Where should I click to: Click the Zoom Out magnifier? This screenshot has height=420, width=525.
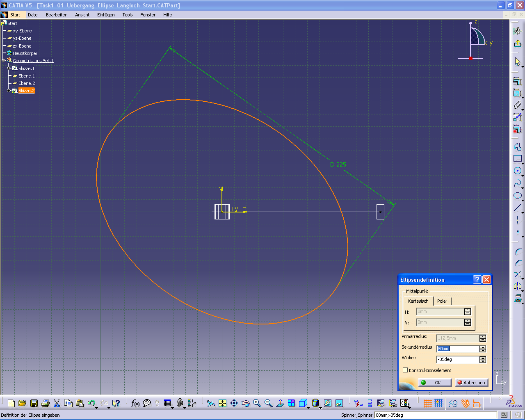pyautogui.click(x=269, y=403)
